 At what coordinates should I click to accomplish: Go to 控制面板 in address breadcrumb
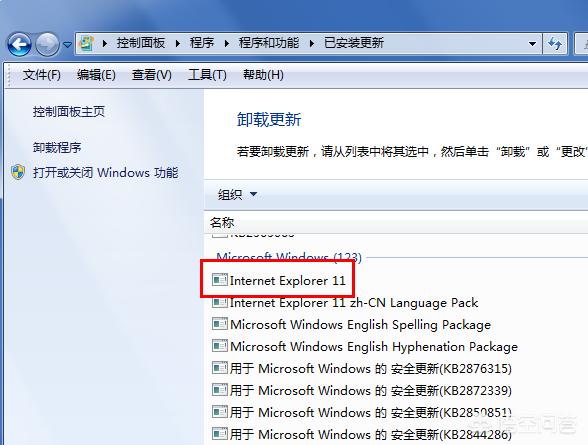tap(141, 43)
